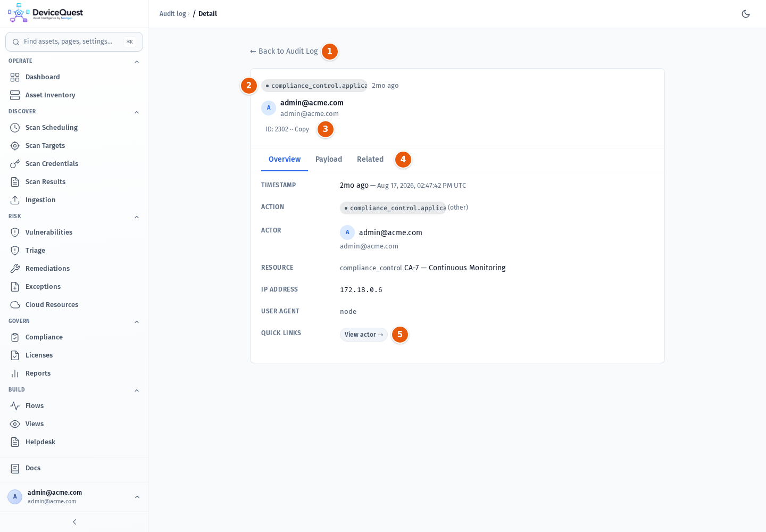The width and height of the screenshot is (766, 532).
Task: Click the avatar in the Actor row
Action: pyautogui.click(x=347, y=232)
